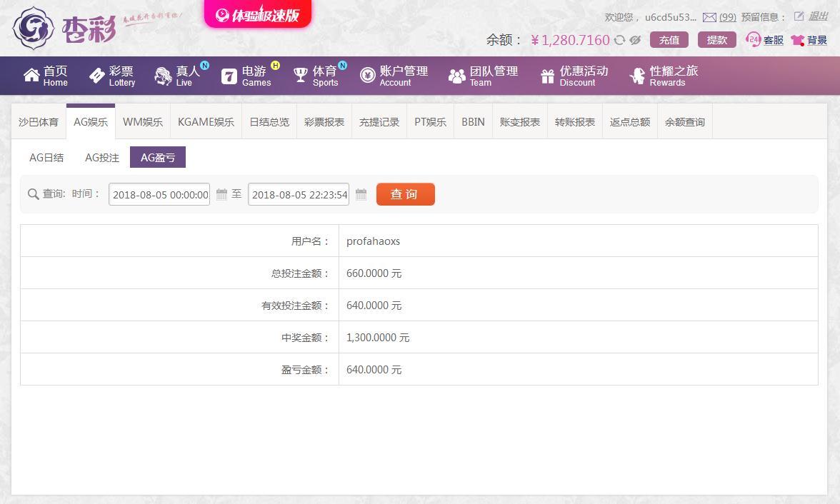
Task: Click the 660.0000 元 total bet value
Action: tap(374, 273)
